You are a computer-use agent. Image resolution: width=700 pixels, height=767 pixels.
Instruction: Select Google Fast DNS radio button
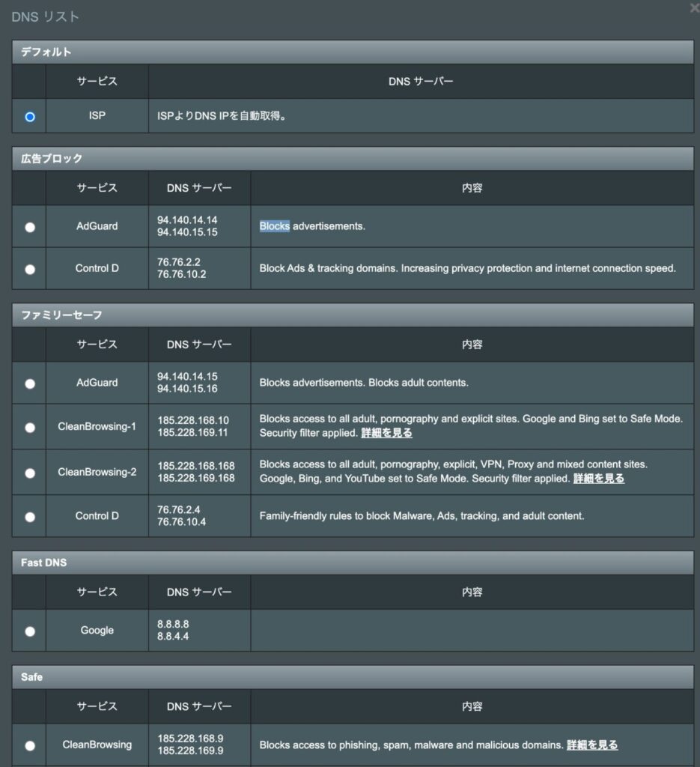tap(30, 631)
